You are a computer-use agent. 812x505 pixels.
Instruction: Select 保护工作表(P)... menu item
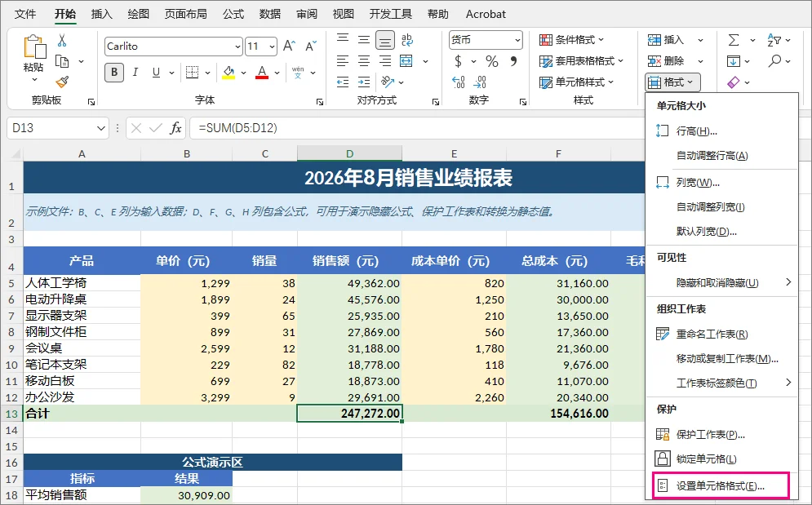point(722,435)
